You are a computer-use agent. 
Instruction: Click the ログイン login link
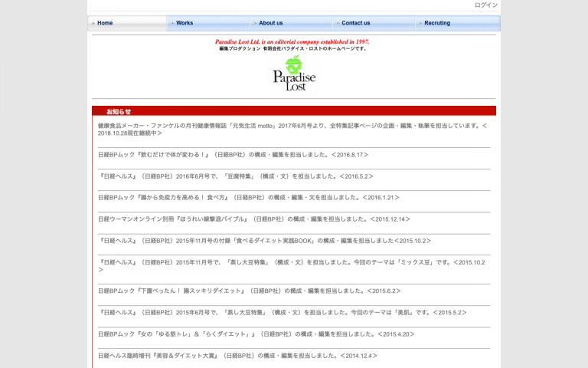[x=486, y=5]
